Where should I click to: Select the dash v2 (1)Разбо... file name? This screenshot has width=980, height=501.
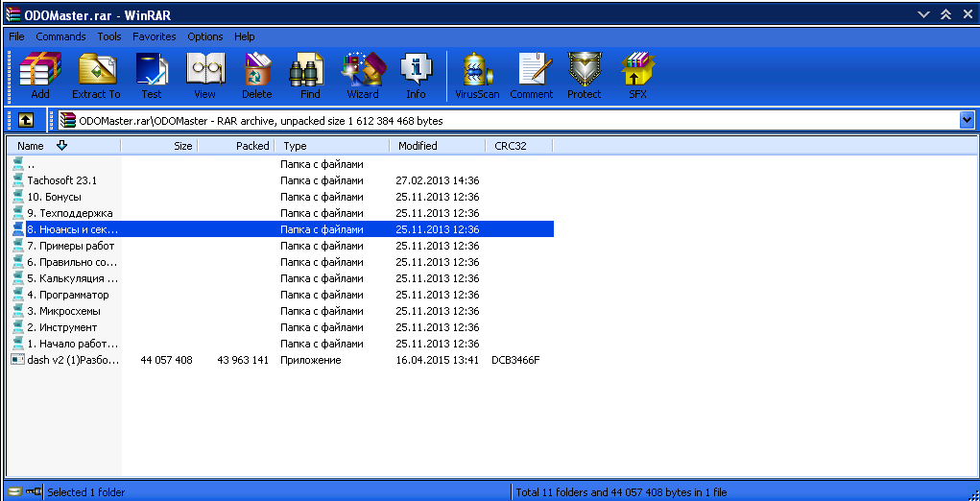[73, 360]
